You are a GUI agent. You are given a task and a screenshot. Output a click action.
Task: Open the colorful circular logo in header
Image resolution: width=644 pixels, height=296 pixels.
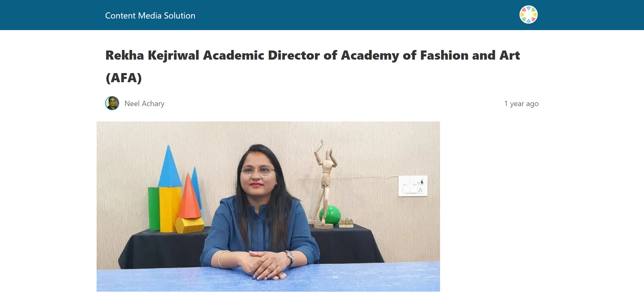tap(528, 15)
